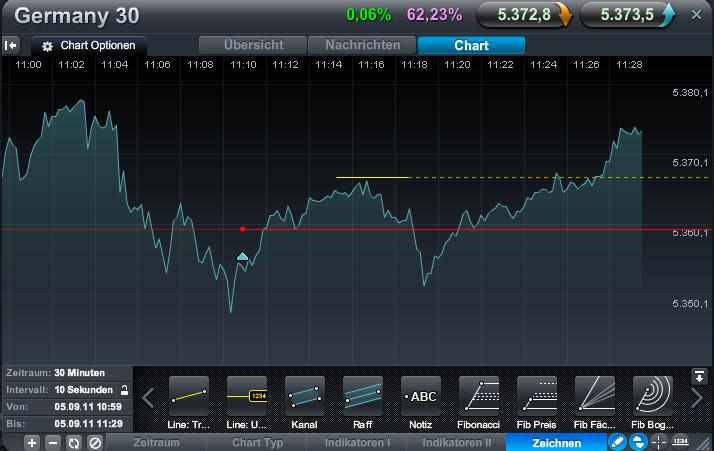Screen dimensions: 714x451
Task: Click the 11:00 time axis label
Action: pyautogui.click(x=28, y=65)
